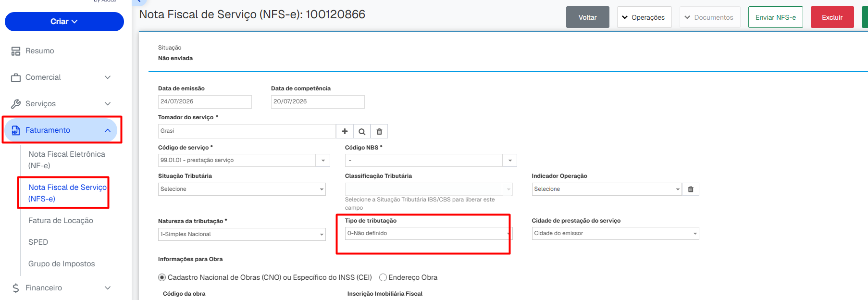Click the Faturamento NF document icon

point(16,130)
